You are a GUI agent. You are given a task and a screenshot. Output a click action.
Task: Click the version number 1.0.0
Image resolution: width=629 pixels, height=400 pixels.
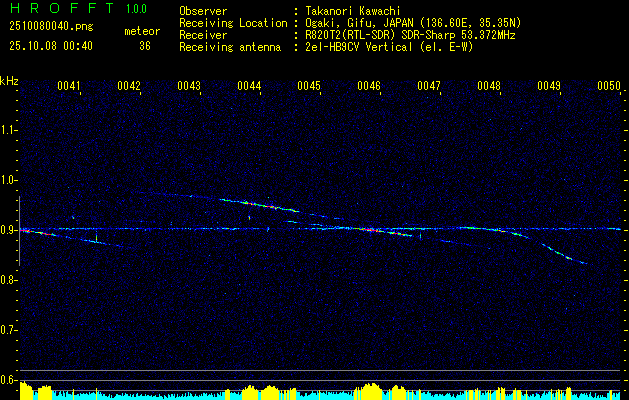click(136, 9)
